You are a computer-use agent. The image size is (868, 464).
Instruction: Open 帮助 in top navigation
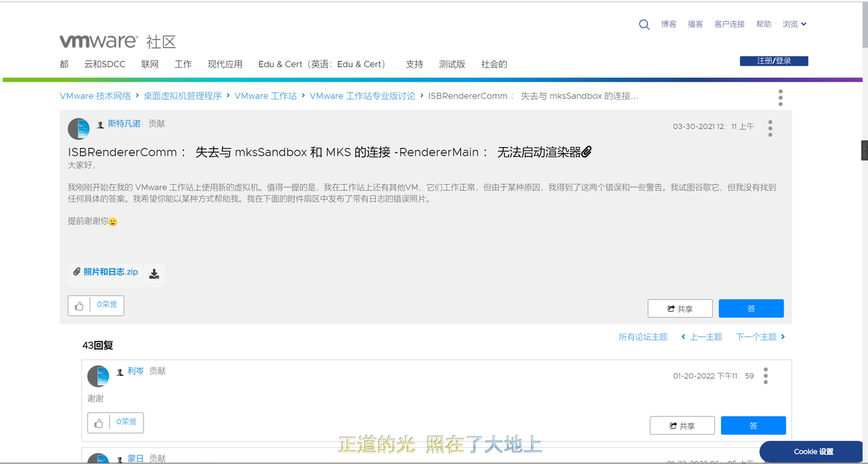(x=763, y=24)
